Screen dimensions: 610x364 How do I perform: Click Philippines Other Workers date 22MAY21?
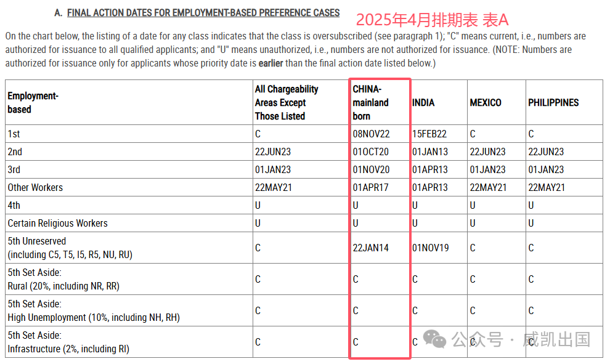[x=547, y=187]
